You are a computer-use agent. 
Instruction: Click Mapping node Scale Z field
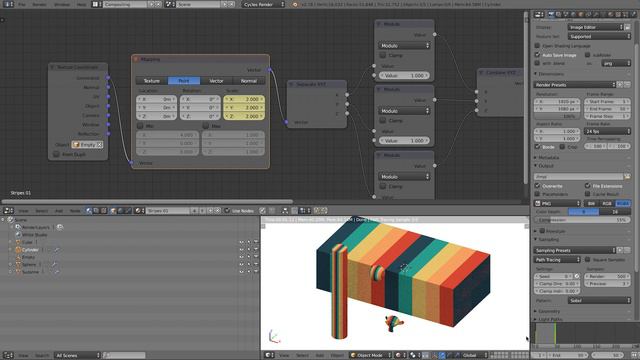point(244,116)
